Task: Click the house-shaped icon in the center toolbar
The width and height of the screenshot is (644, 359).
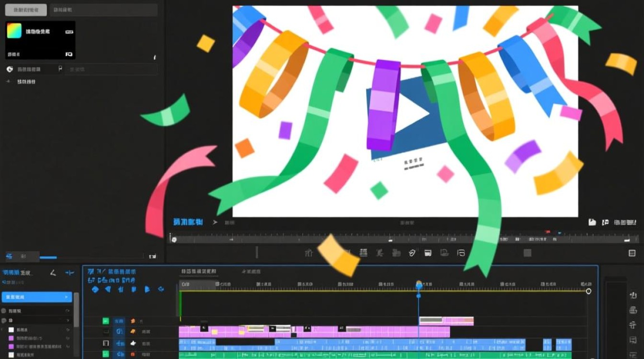Action: (x=309, y=253)
